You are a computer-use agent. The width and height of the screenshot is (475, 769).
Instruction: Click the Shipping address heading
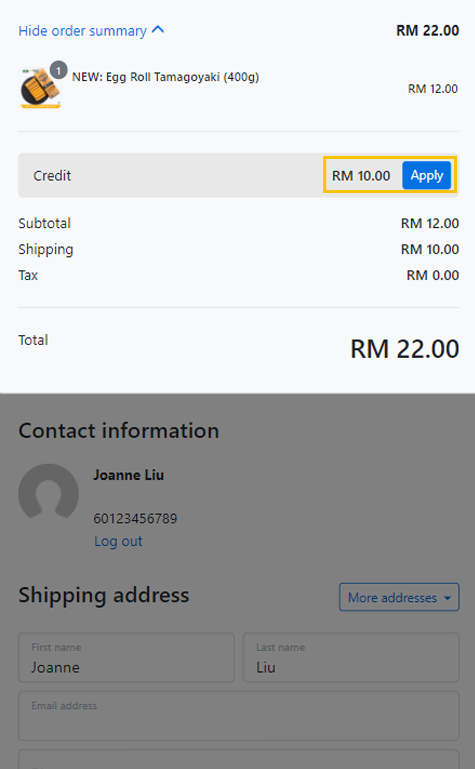coord(104,595)
